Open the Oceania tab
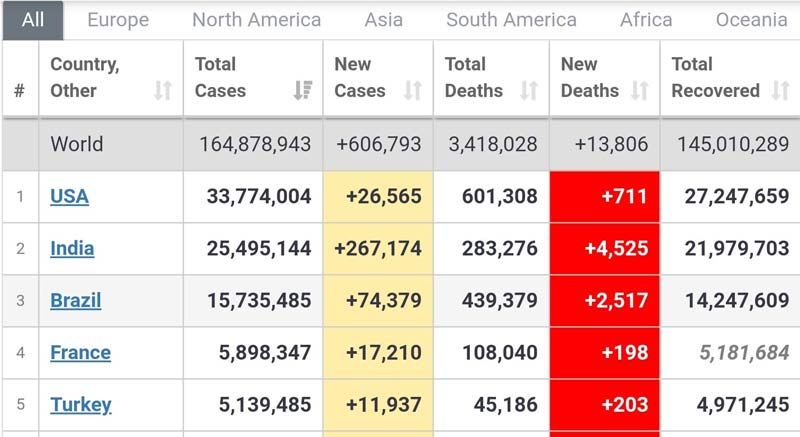The width and height of the screenshot is (800, 437). (x=751, y=20)
